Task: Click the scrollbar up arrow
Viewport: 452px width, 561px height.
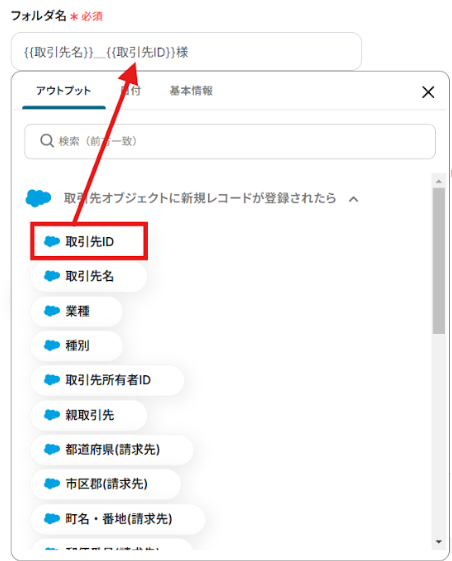Action: point(439,181)
